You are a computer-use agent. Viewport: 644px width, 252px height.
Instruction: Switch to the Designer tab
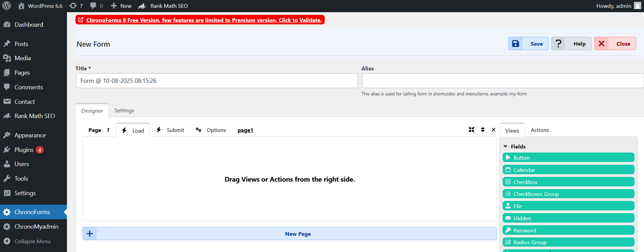click(92, 111)
